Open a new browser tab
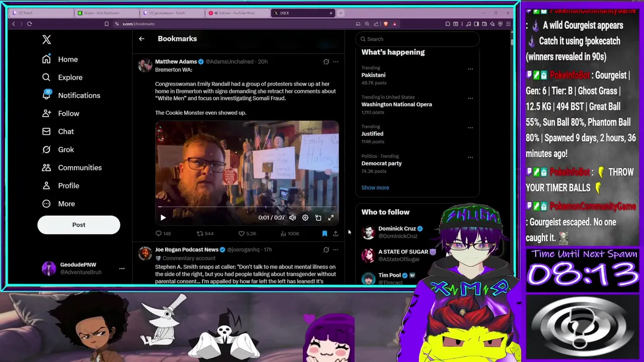 [x=341, y=13]
